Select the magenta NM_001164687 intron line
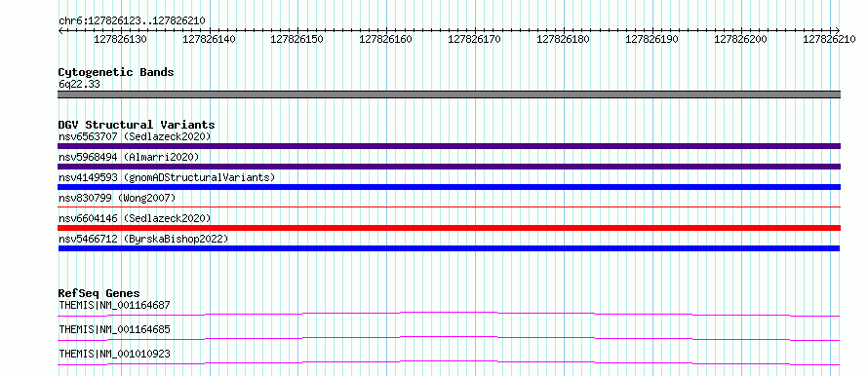The width and height of the screenshot is (868, 376). click(x=450, y=314)
